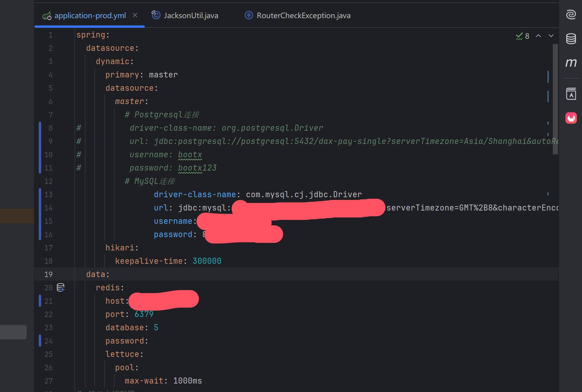Click the line number 19 in gutter
Viewport: 582px width, 392px height.
tap(48, 274)
